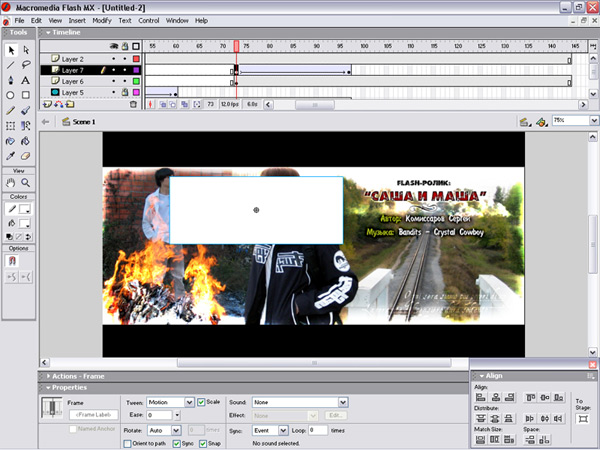600x450 pixels.
Task: Click the Layer 6 outline color swatch
Action: click(x=135, y=81)
